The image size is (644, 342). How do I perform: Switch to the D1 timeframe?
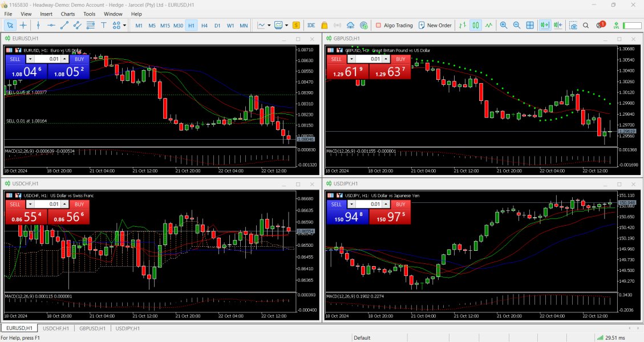(x=217, y=26)
